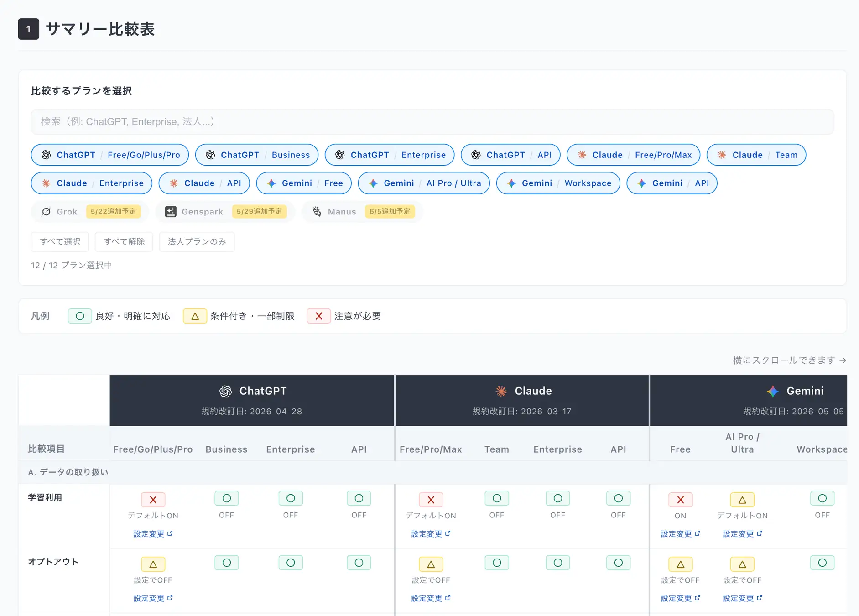The image size is (859, 616).
Task: Click the '規約改訂日: 2026-04-28' text under ChatGPT
Action: pyautogui.click(x=252, y=411)
